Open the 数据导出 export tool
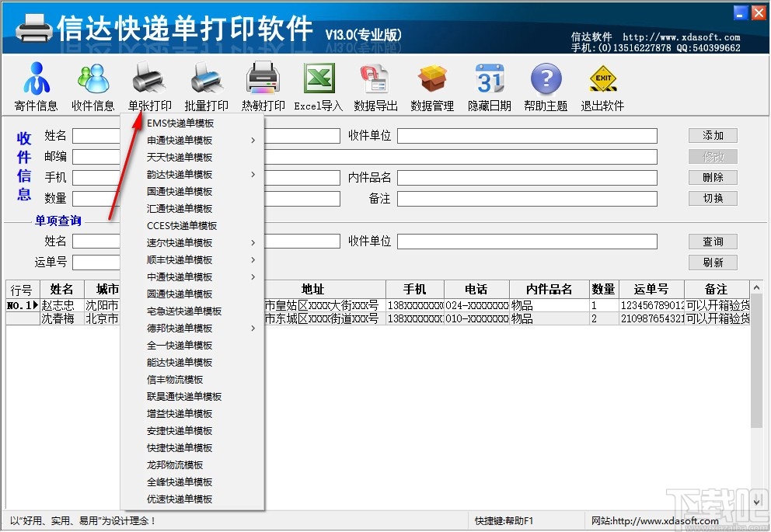771x532 pixels. click(375, 85)
